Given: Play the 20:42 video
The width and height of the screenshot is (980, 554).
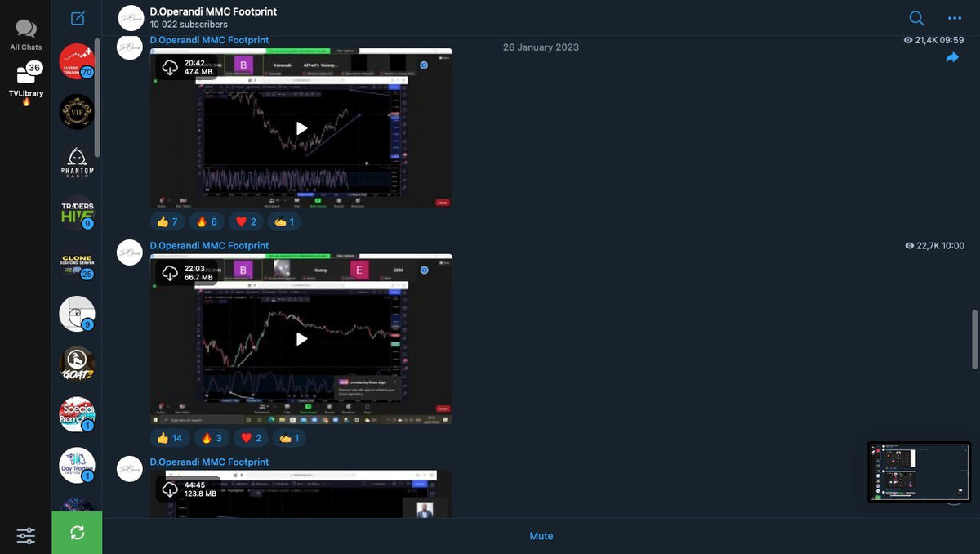Looking at the screenshot, I should [301, 128].
